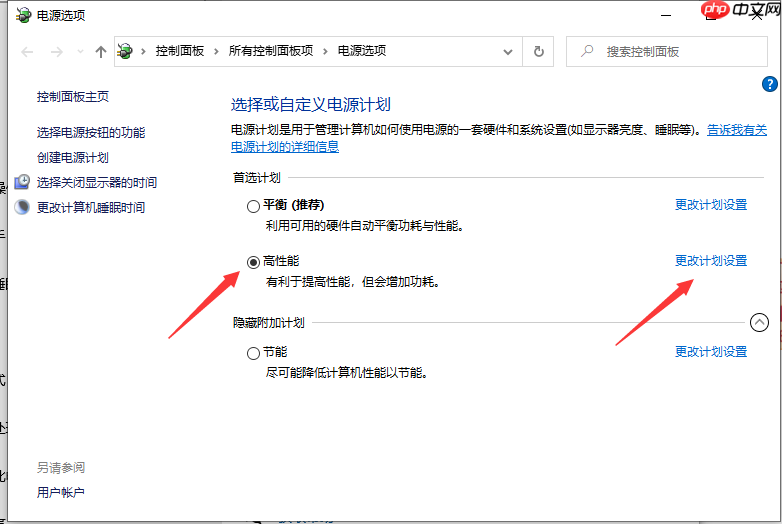782x524 pixels.
Task: Open 更改计划设置 for 高性能 plan
Action: click(711, 261)
